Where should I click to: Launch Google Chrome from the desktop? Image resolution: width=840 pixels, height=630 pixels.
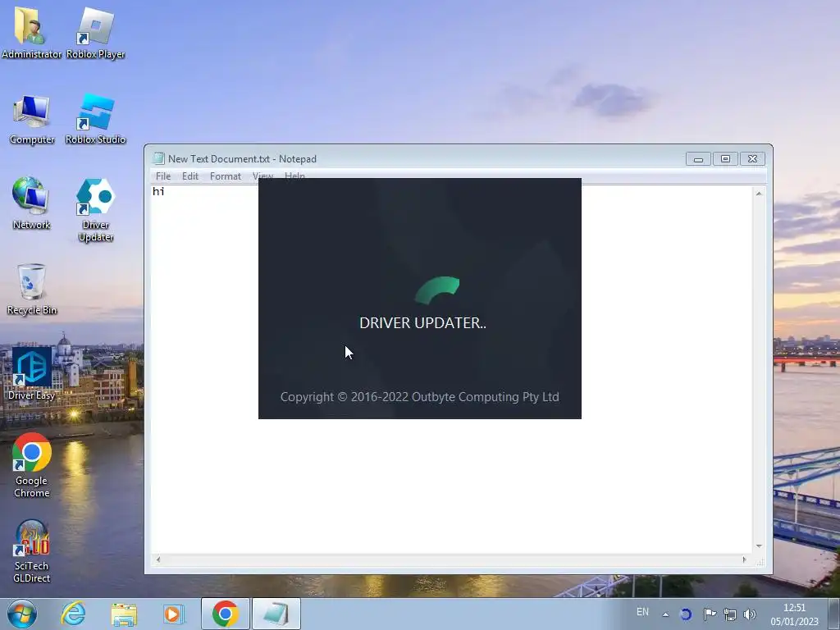point(32,465)
